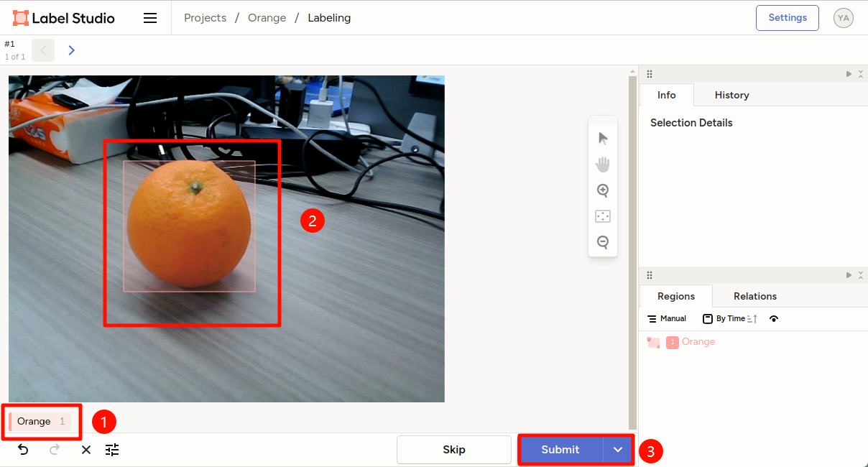This screenshot has width=868, height=467.
Task: Click the Labeling breadcrumb text
Action: (x=329, y=18)
